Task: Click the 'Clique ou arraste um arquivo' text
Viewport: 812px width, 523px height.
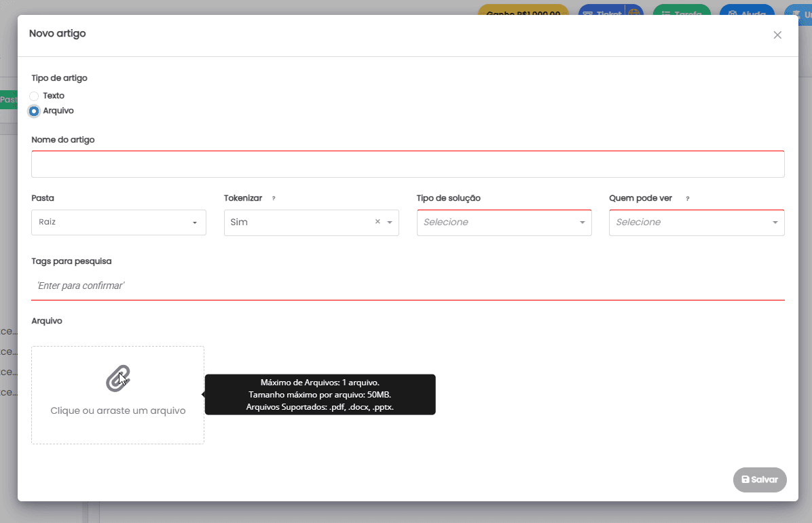Action: click(x=118, y=410)
